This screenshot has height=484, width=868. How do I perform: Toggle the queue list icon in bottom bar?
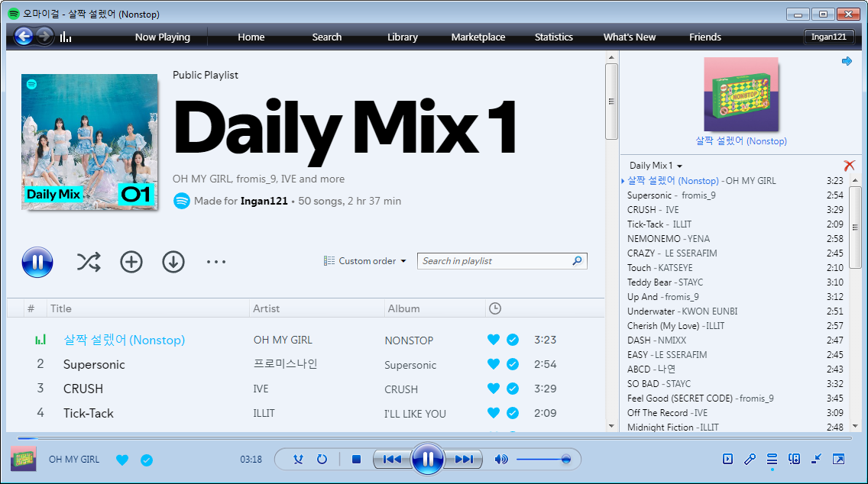772,459
